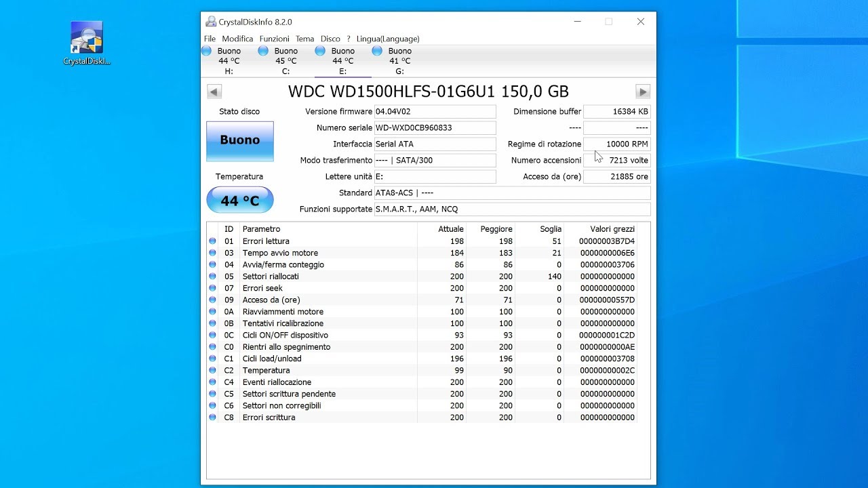This screenshot has height=488, width=868.
Task: Click status dot for Cicli load/unload
Action: coord(212,359)
